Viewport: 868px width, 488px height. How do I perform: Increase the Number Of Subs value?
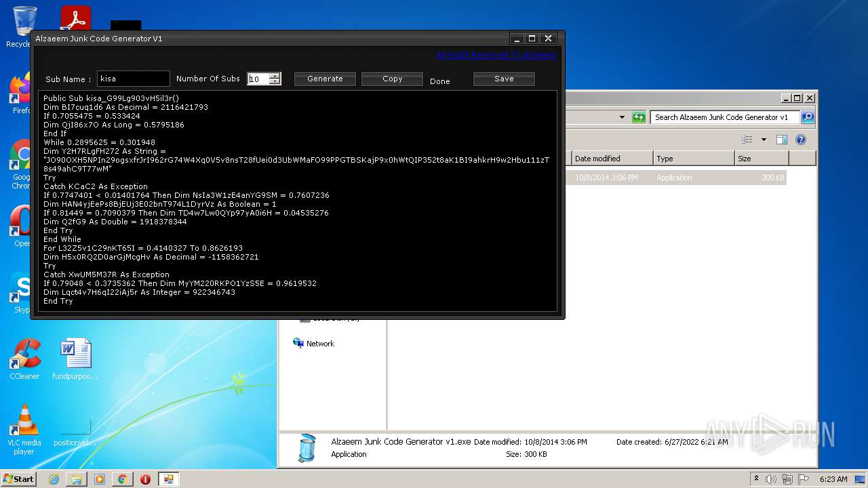tap(275, 75)
